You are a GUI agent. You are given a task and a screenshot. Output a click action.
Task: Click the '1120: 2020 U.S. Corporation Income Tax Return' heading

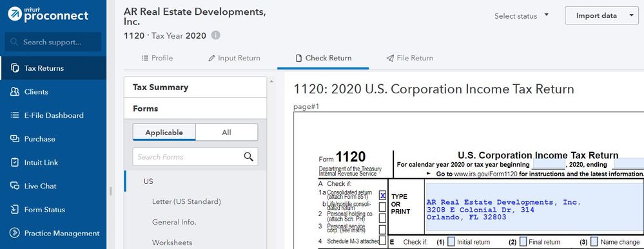(x=434, y=89)
